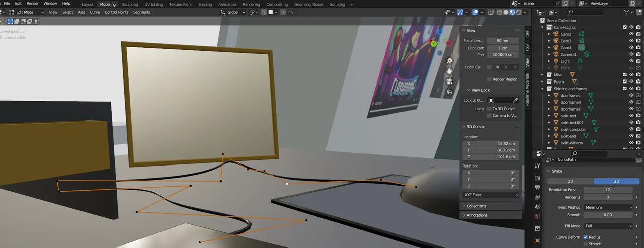
Task: Select rendered viewport shading
Action: pyautogui.click(x=519, y=12)
